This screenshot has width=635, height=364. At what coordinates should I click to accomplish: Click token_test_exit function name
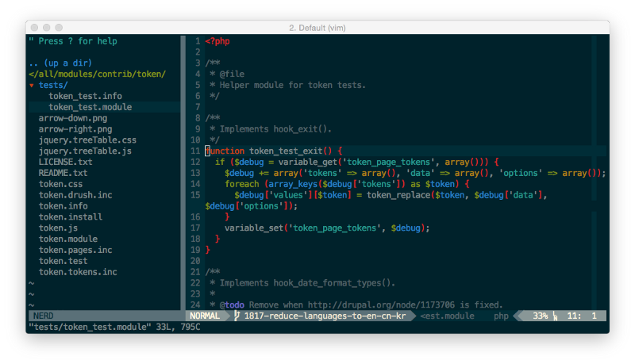286,151
